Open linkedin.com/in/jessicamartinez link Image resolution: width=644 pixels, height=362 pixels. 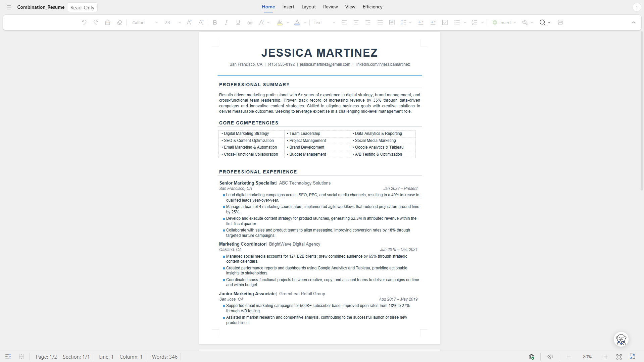click(383, 64)
